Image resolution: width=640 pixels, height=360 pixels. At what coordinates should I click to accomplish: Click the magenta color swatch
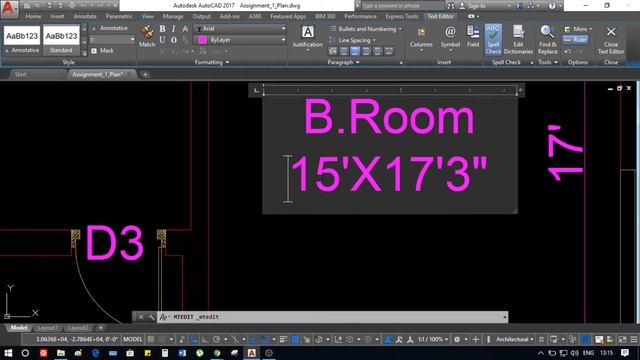click(x=202, y=40)
